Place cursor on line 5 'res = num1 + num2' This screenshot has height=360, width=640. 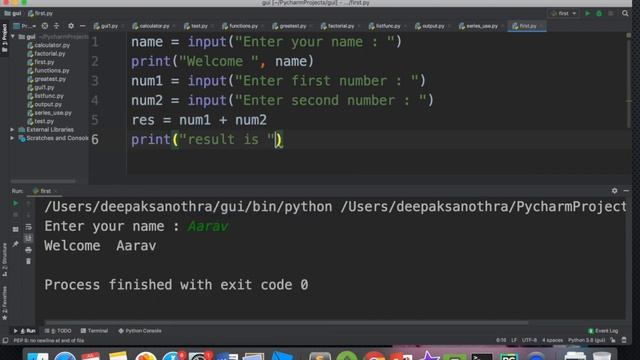(199, 120)
